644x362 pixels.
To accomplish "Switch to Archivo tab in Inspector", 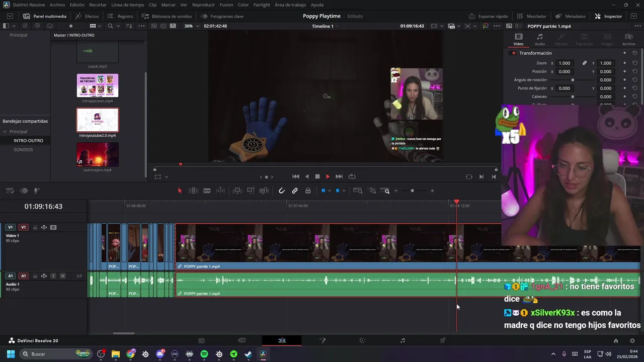I will [628, 39].
